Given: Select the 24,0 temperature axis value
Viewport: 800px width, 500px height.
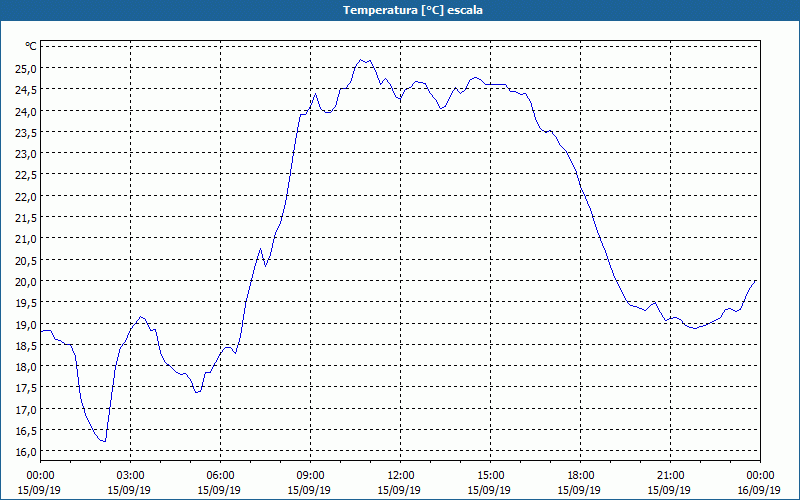Looking at the screenshot, I should [x=26, y=111].
